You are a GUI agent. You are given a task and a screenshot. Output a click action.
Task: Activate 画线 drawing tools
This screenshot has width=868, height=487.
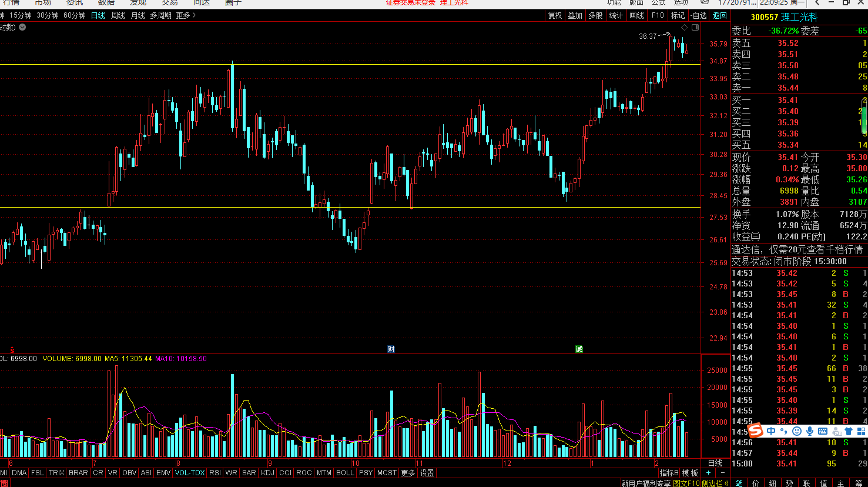(x=637, y=15)
